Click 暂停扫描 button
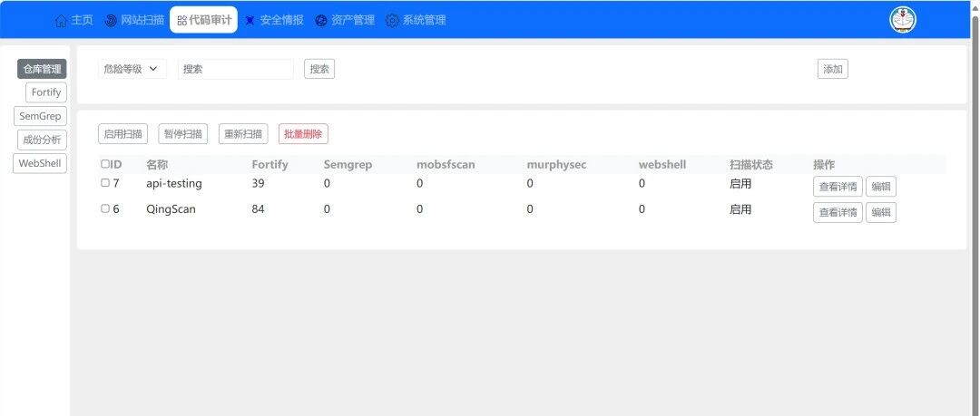 click(x=183, y=133)
